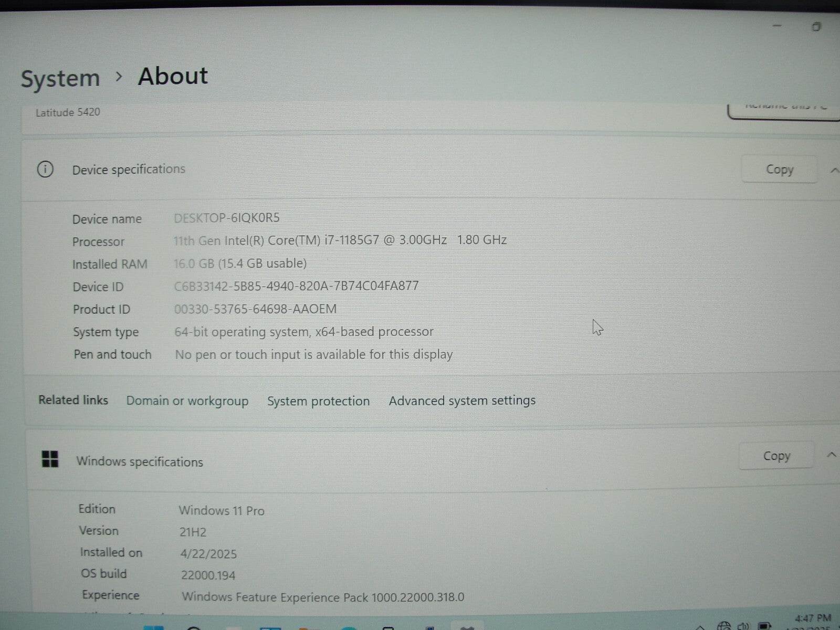
Task: Click the network icon in the system tray
Action: coord(725,625)
